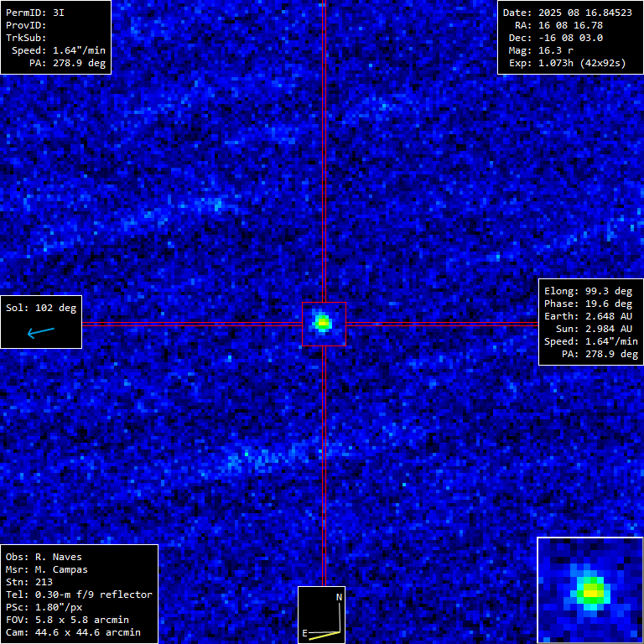Open the zoomed comet inset thumbnail
The height and width of the screenshot is (644, 644).
[589, 589]
